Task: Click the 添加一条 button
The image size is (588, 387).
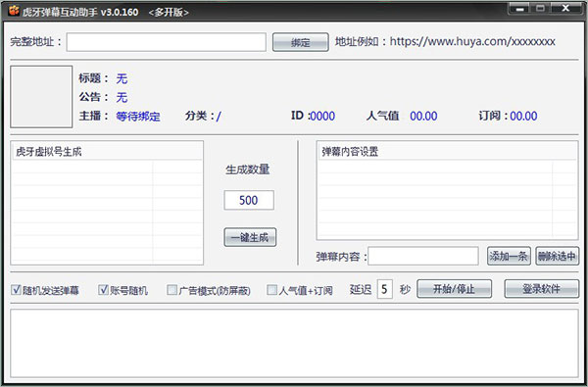Action: 509,256
